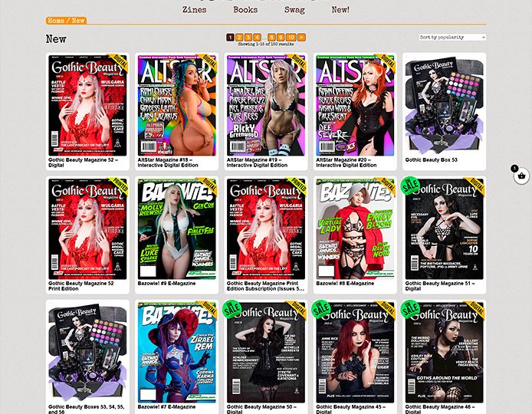This screenshot has width=532, height=414.
Task: Select the New! menu item
Action: point(340,10)
